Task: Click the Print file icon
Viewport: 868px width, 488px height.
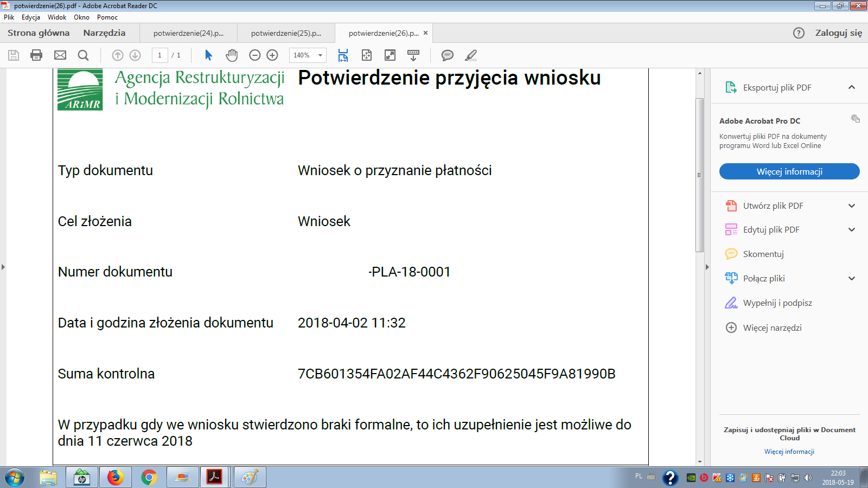Action: [x=36, y=55]
